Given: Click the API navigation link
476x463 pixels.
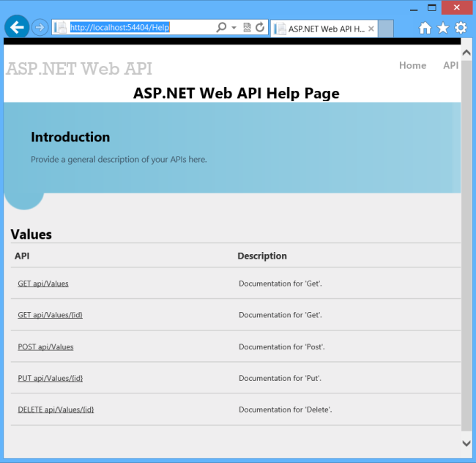Looking at the screenshot, I should pos(450,65).
